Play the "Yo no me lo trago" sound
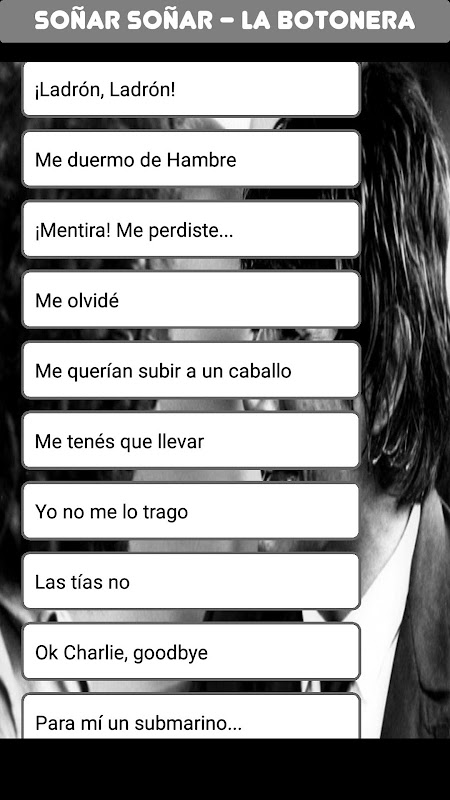The width and height of the screenshot is (450, 800). point(191,511)
